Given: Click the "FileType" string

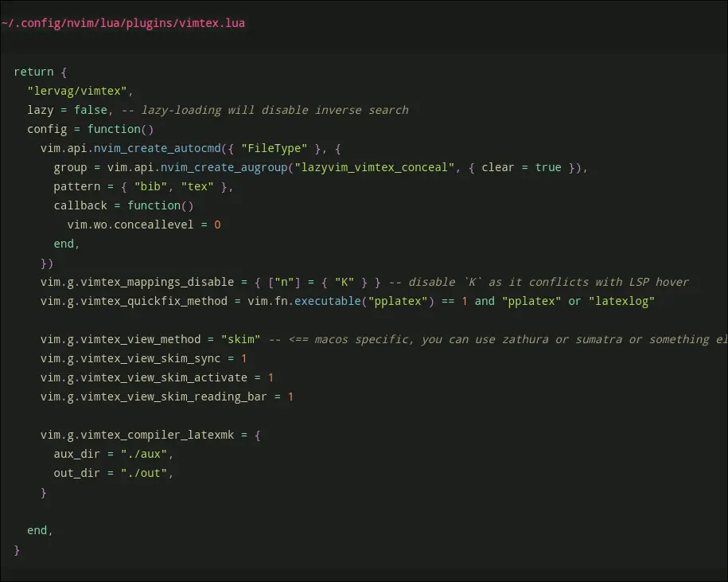Looking at the screenshot, I should coord(274,148).
